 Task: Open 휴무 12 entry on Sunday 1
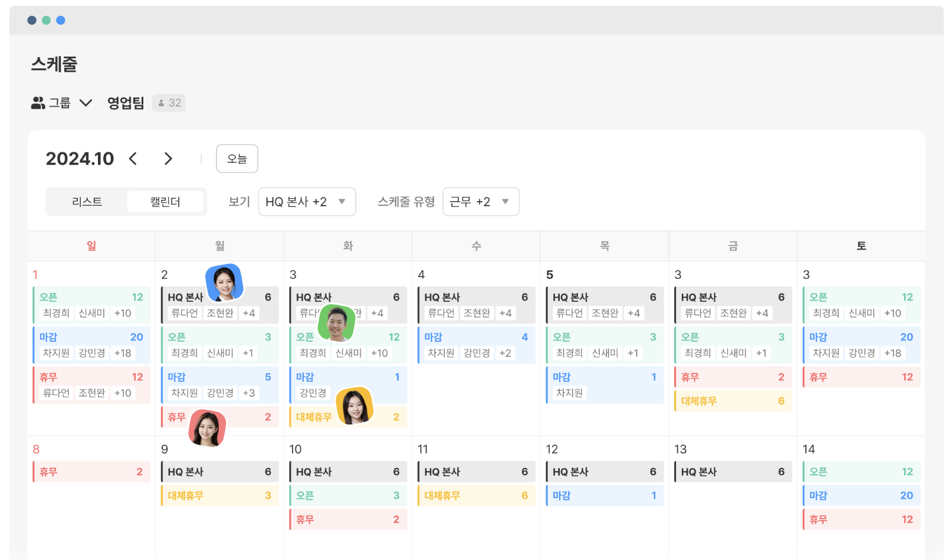point(91,385)
